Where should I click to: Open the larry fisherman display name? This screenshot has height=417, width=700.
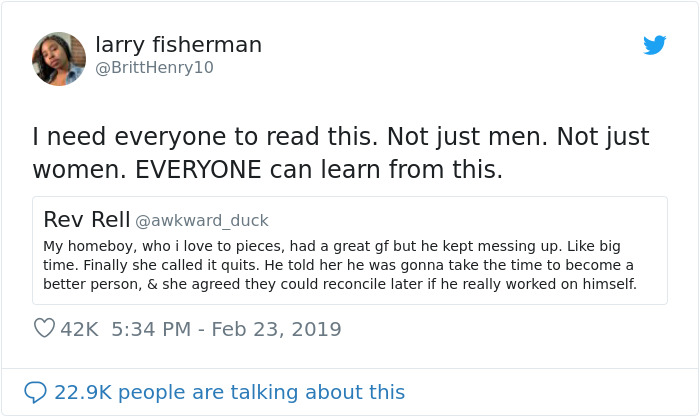tap(178, 45)
